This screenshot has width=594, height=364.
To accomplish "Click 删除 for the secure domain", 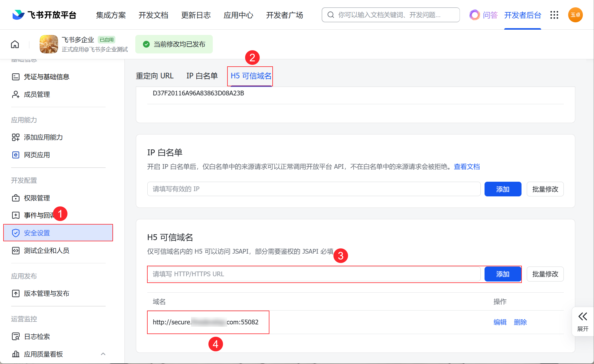I will tap(520, 322).
